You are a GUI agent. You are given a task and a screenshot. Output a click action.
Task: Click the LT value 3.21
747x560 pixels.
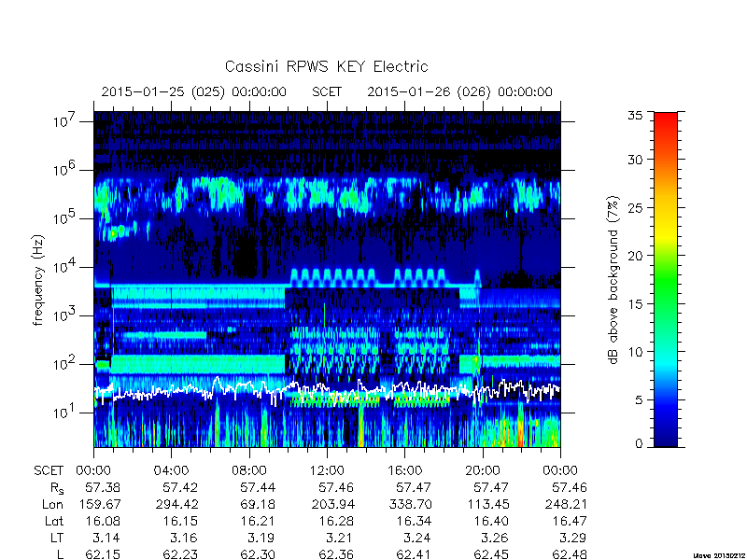point(340,538)
